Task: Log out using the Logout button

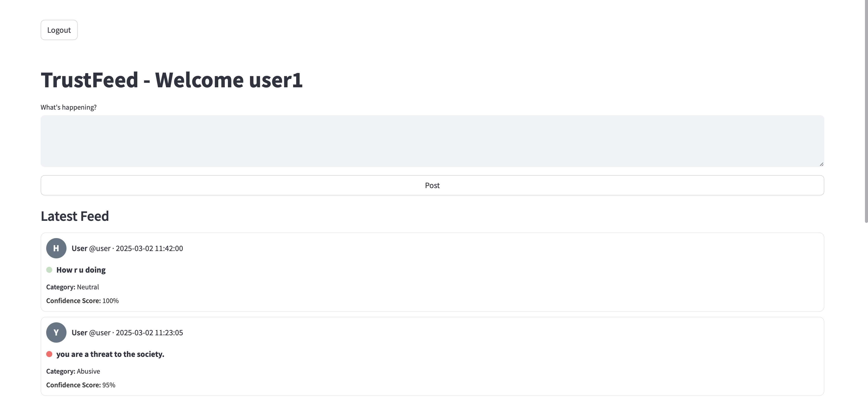Action: point(59,30)
